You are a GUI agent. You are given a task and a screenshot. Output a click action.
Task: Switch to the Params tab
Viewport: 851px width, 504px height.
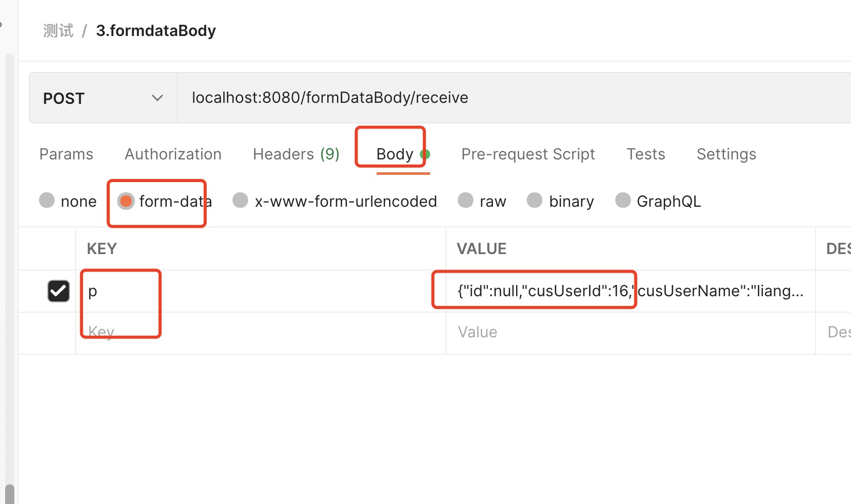point(66,154)
